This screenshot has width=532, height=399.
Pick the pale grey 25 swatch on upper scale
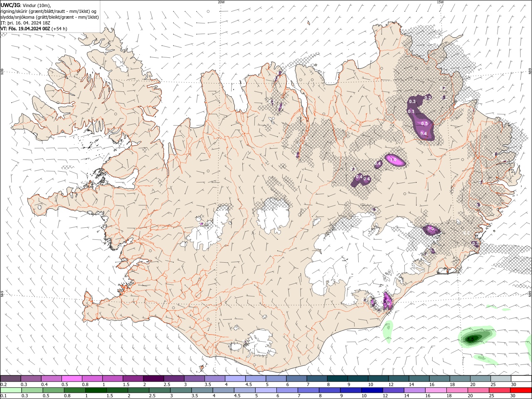[501, 379]
